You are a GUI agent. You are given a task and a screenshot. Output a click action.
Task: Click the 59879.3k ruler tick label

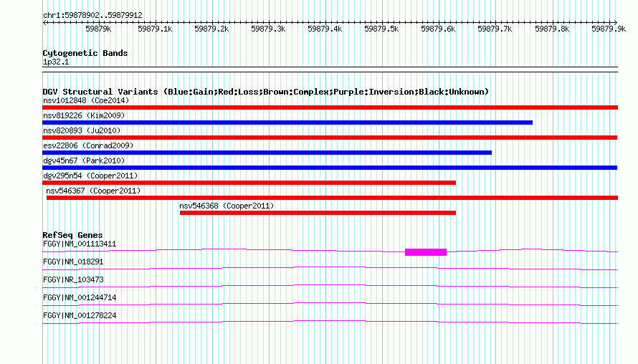click(268, 29)
